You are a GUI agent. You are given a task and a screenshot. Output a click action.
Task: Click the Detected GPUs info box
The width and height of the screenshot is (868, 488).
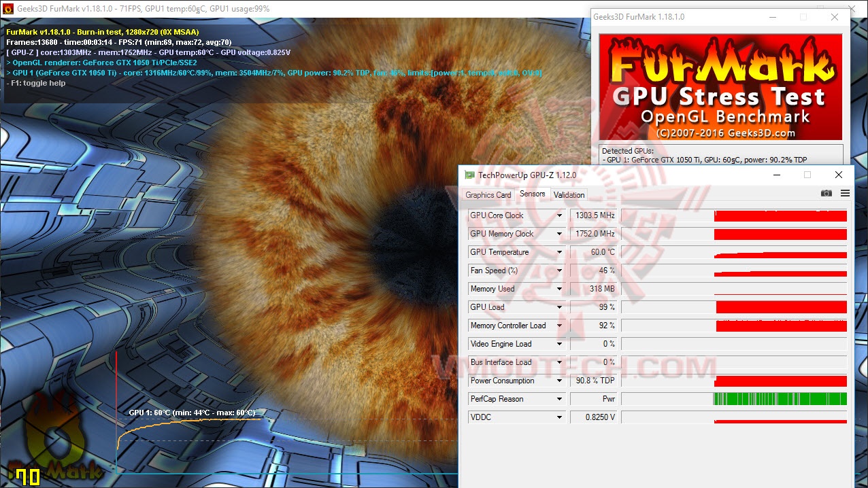720,154
